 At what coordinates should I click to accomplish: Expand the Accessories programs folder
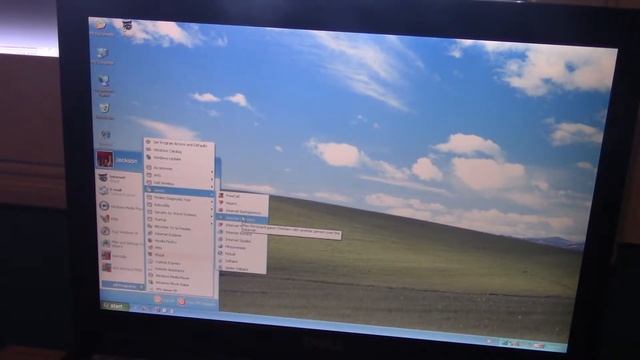click(x=180, y=168)
